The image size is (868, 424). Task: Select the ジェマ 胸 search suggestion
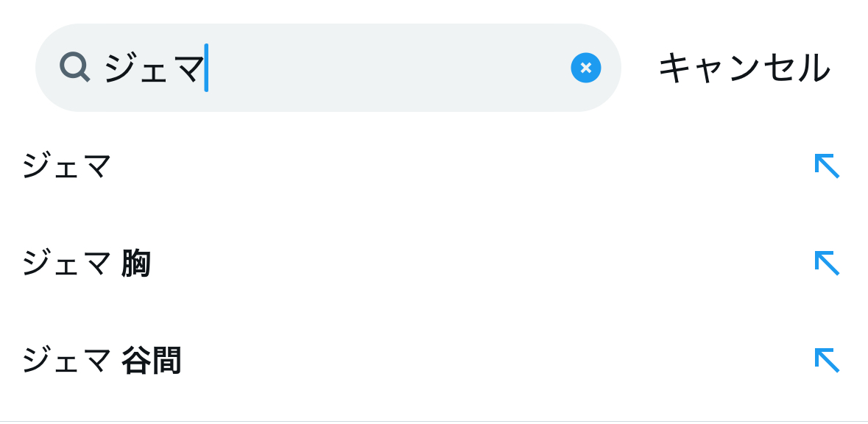[86, 263]
